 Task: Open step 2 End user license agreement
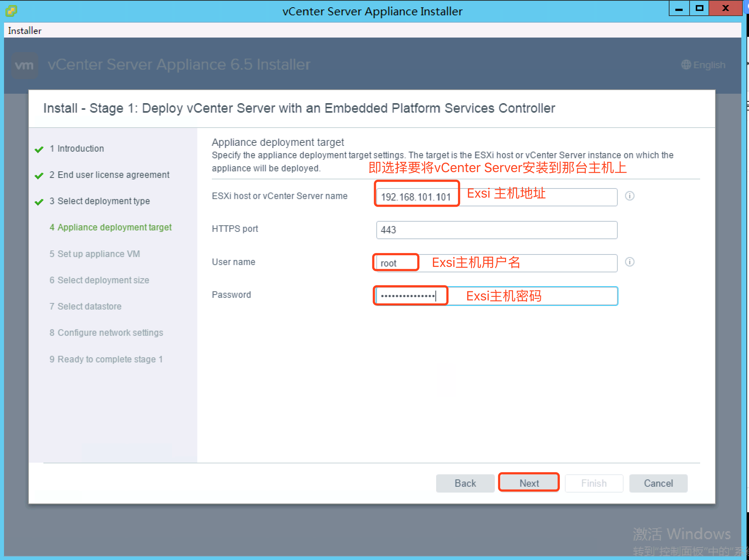[x=109, y=175]
